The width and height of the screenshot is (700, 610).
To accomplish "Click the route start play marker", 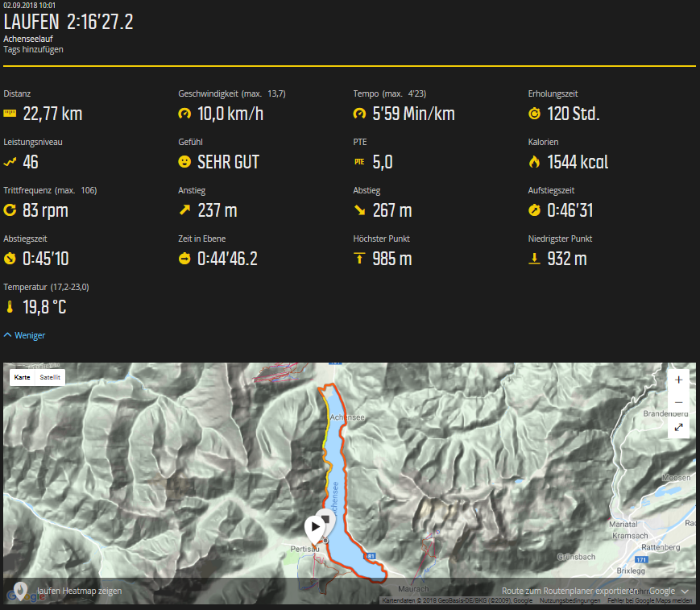I will [x=316, y=528].
